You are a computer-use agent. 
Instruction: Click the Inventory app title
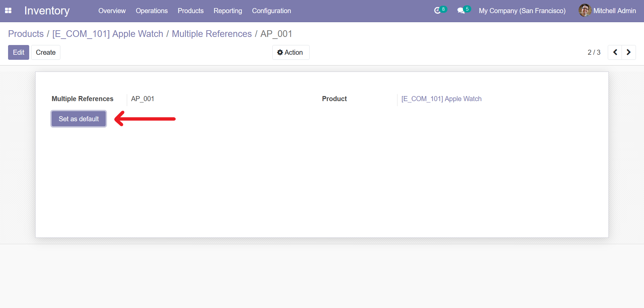coord(47,11)
